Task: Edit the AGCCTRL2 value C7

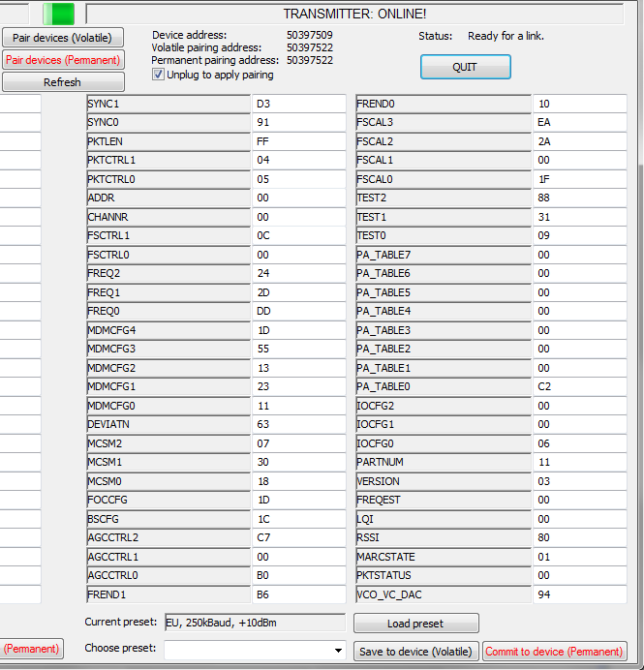Action: 298,538
